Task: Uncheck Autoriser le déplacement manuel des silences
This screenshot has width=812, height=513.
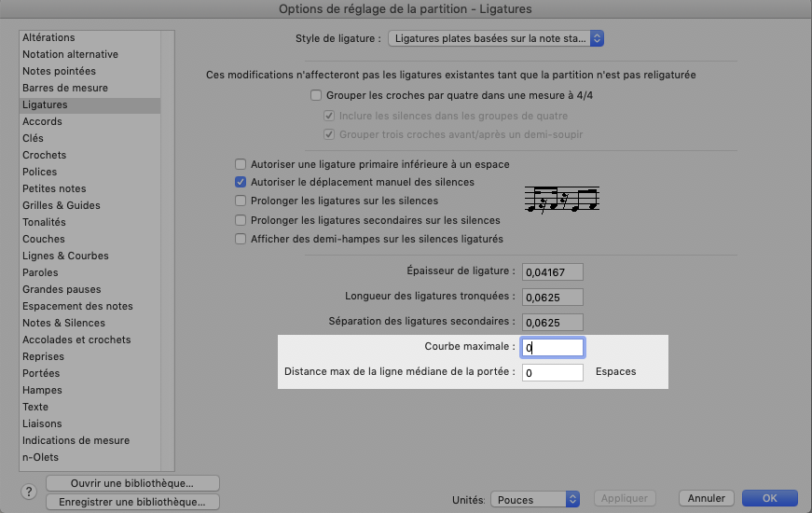Action: pyautogui.click(x=241, y=182)
